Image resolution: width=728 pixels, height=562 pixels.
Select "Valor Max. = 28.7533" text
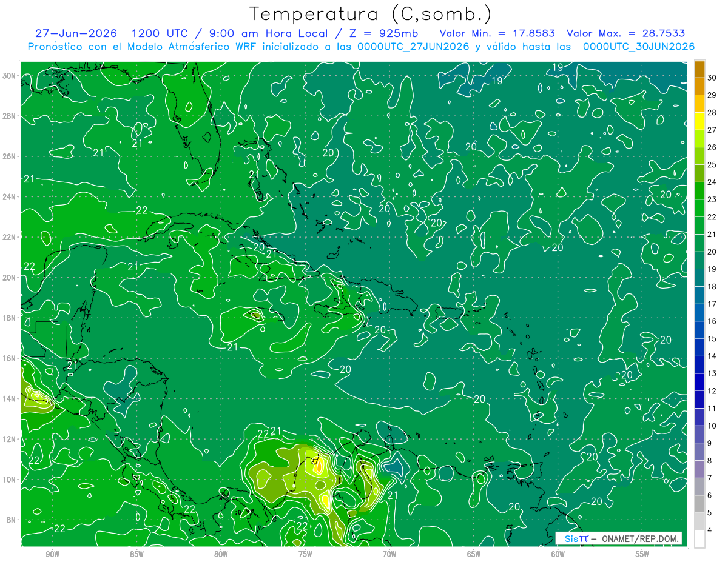pyautogui.click(x=625, y=33)
